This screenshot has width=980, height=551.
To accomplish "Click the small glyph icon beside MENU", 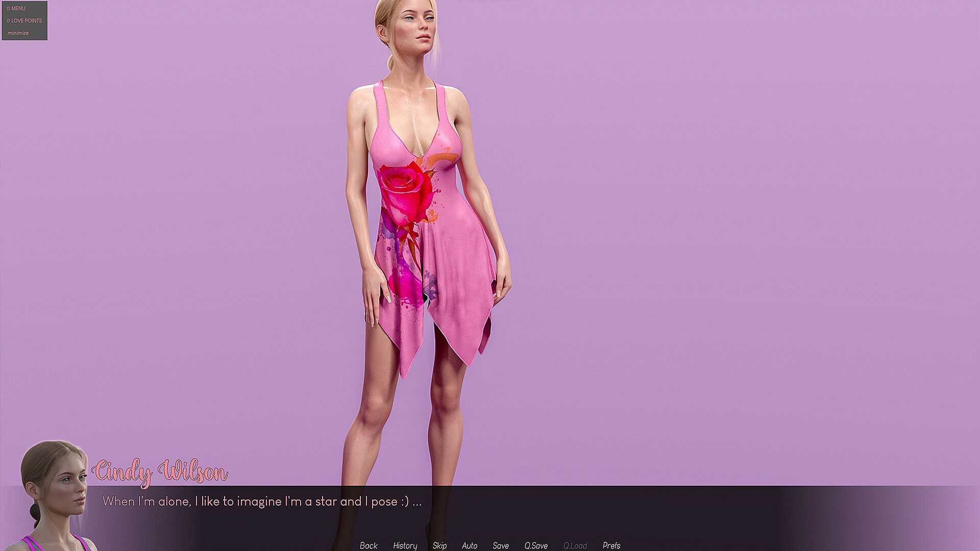I will (x=8, y=9).
